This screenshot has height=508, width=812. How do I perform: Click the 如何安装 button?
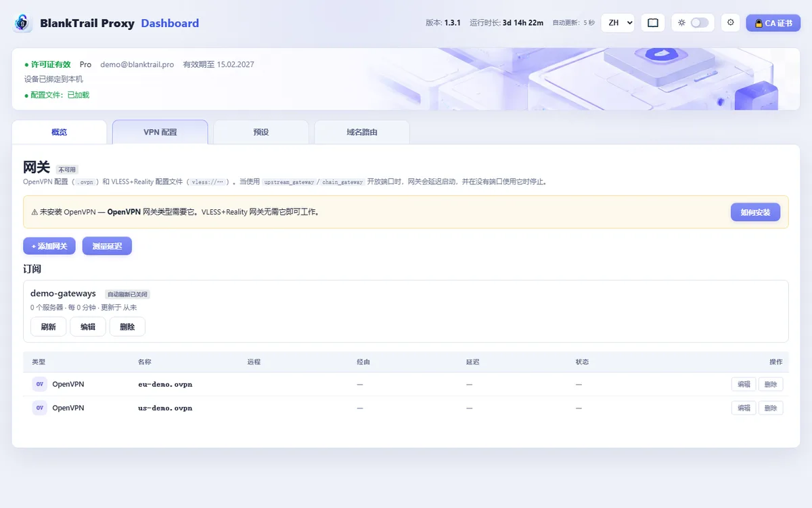click(x=755, y=212)
